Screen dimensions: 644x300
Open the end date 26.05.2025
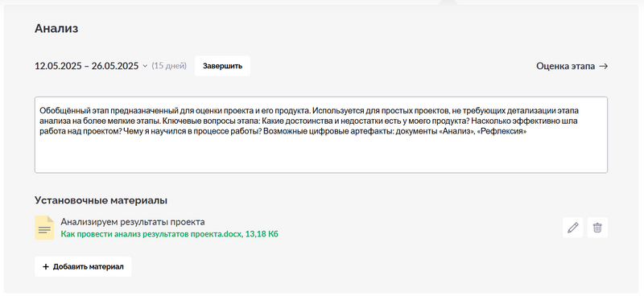tap(115, 66)
